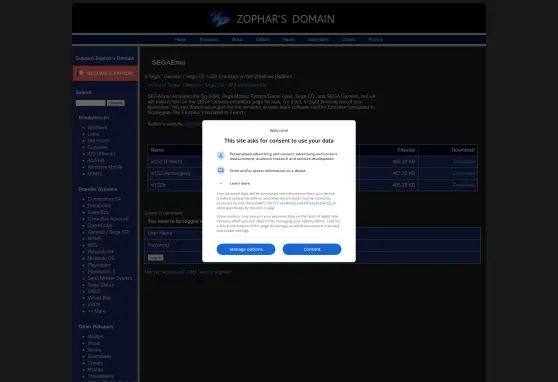Open Utilities in the top navigation

tap(263, 40)
